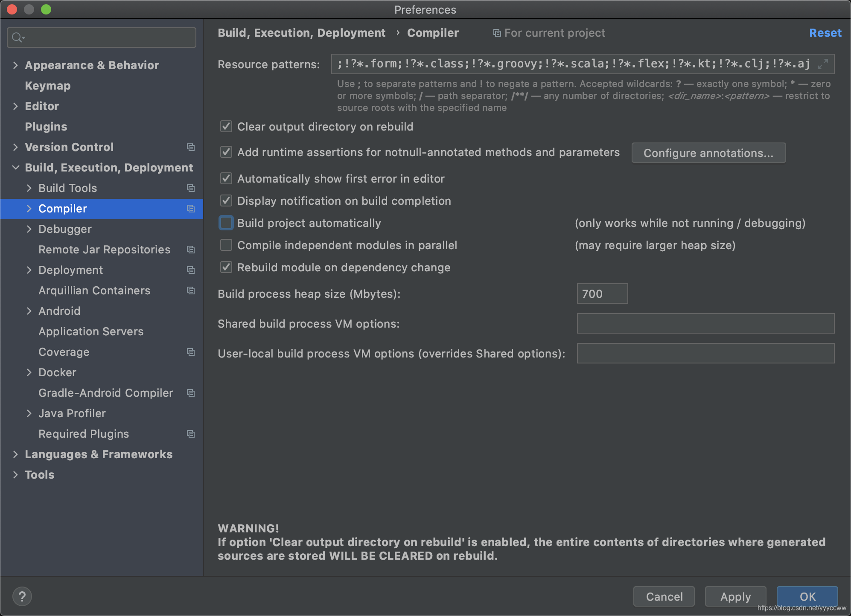Click project-level icon beside Remote Jar Repositories
Image resolution: width=851 pixels, height=616 pixels.
[x=191, y=250]
